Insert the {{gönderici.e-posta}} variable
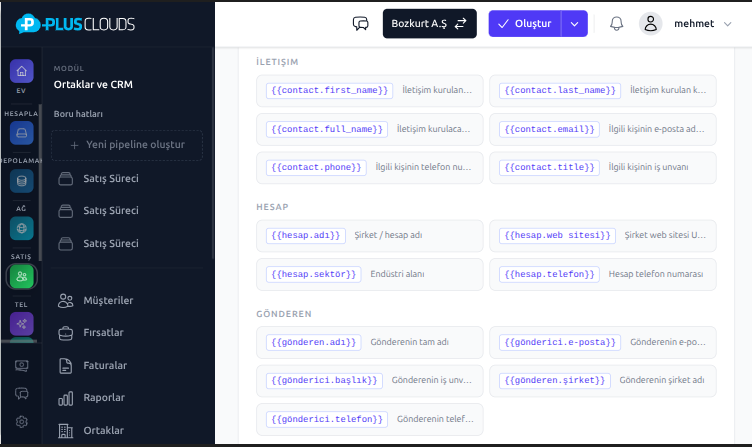Viewport: 752px width, 447px height. coord(560,342)
